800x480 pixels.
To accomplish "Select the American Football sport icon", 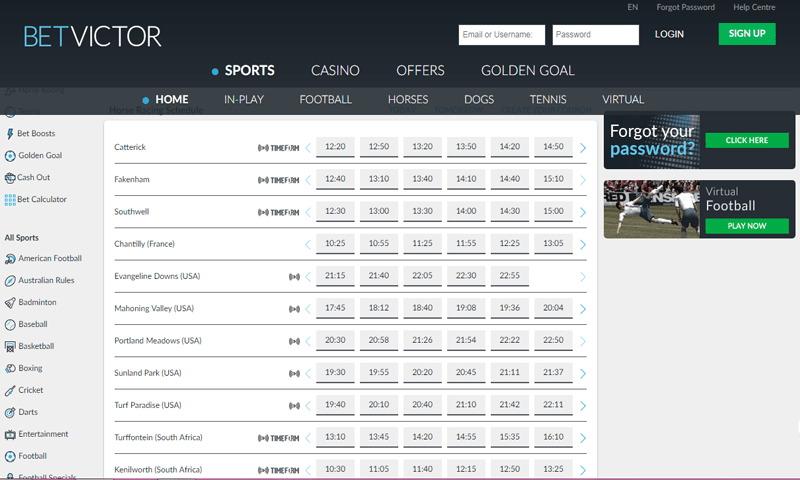I will 10,259.
